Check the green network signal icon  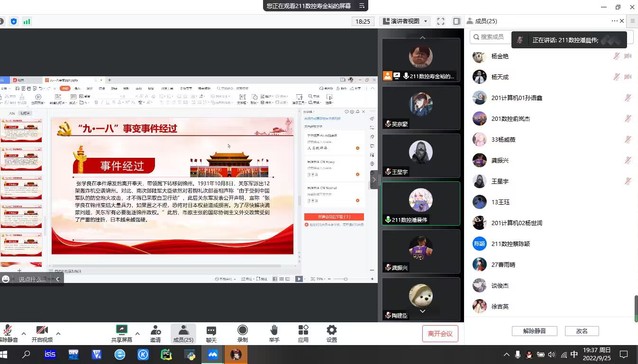[27, 22]
